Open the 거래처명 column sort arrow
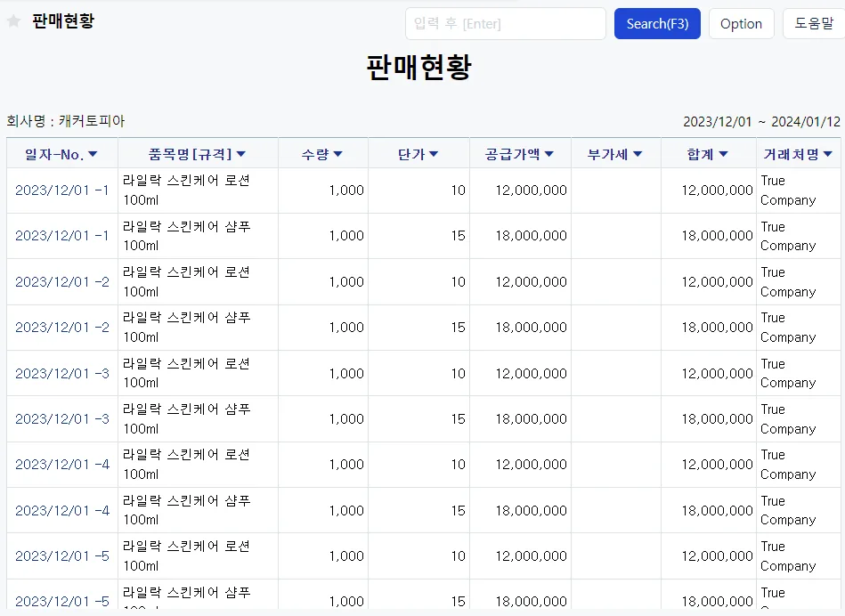 (828, 155)
